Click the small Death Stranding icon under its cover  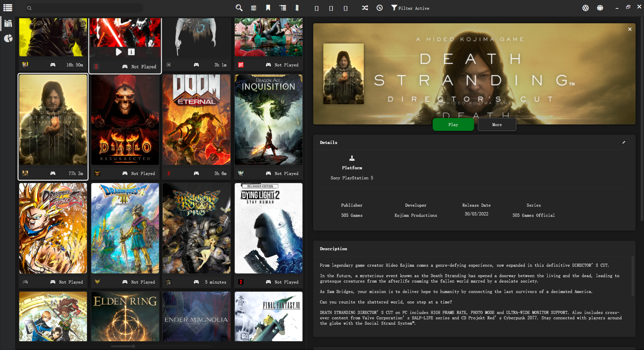pyautogui.click(x=25, y=173)
